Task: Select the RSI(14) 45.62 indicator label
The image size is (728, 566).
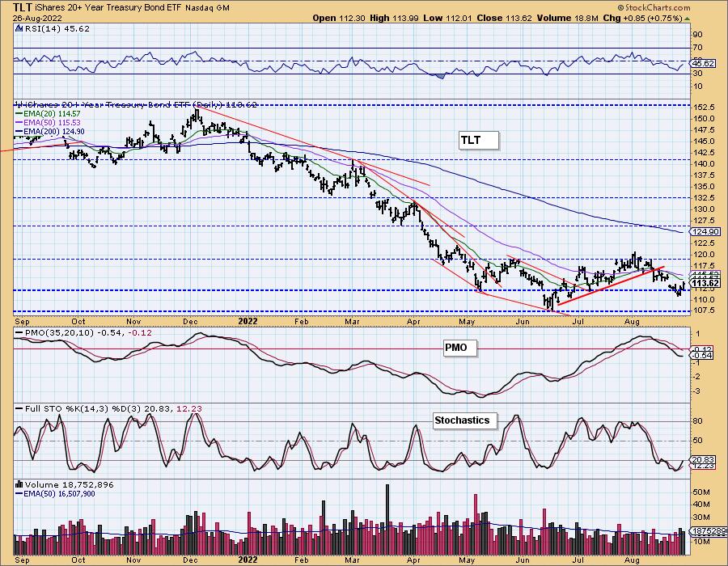Action: point(57,28)
